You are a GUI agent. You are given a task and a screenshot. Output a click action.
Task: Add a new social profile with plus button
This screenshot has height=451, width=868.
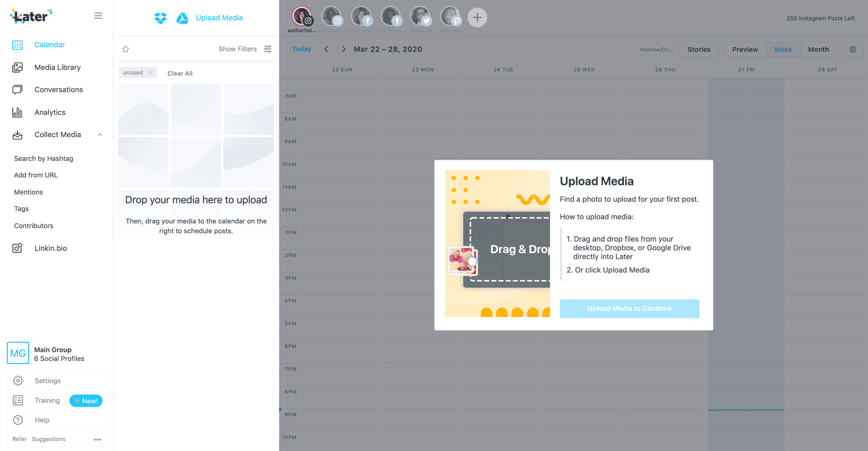[x=477, y=18]
